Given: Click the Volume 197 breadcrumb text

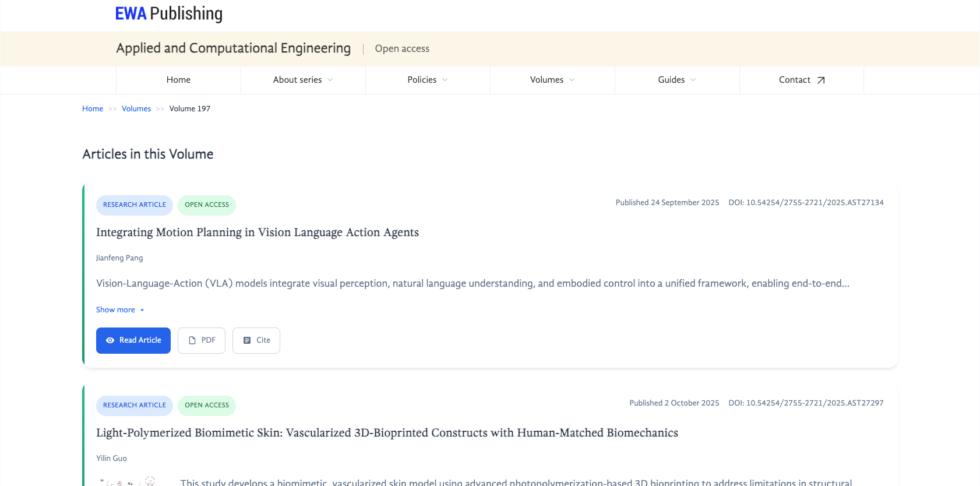Looking at the screenshot, I should tap(190, 109).
